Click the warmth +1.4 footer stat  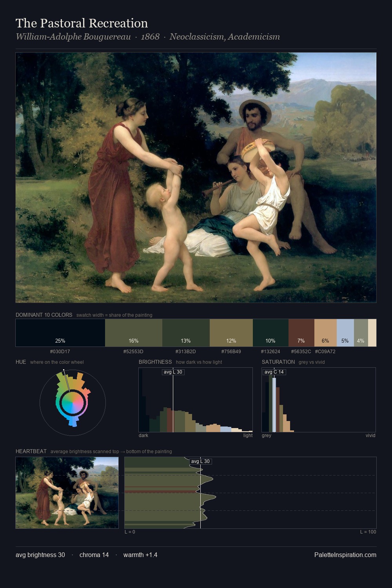click(140, 555)
